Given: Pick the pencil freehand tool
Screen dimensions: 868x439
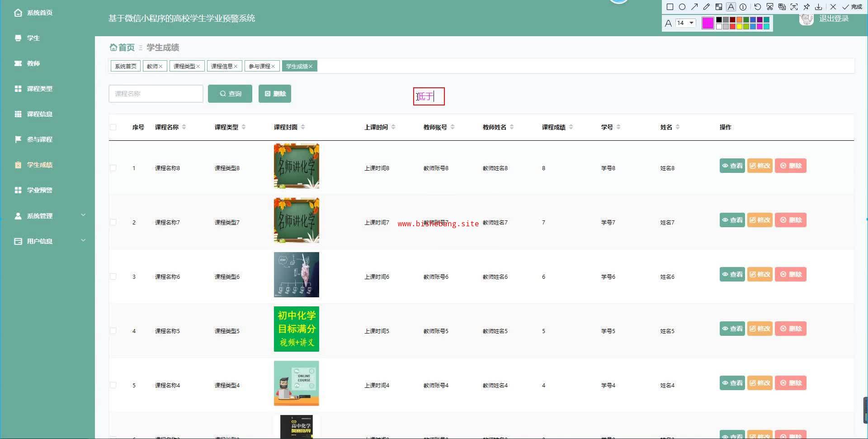Looking at the screenshot, I should [707, 7].
